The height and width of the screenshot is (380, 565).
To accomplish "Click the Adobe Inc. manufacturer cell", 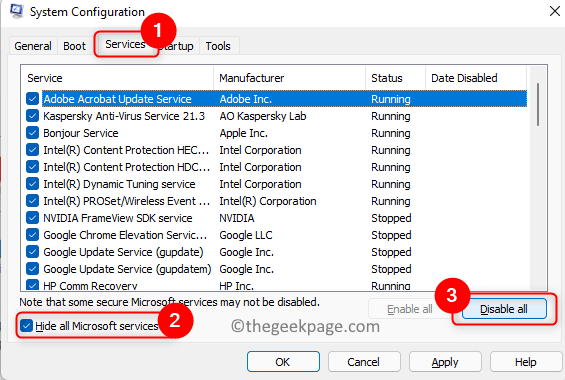I will 246,99.
